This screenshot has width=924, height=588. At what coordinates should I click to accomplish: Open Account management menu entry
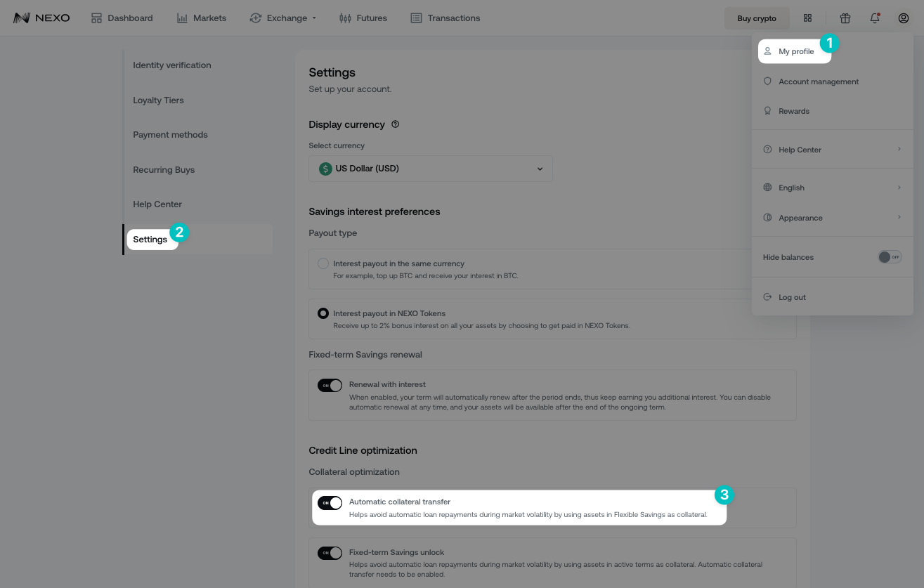point(818,81)
